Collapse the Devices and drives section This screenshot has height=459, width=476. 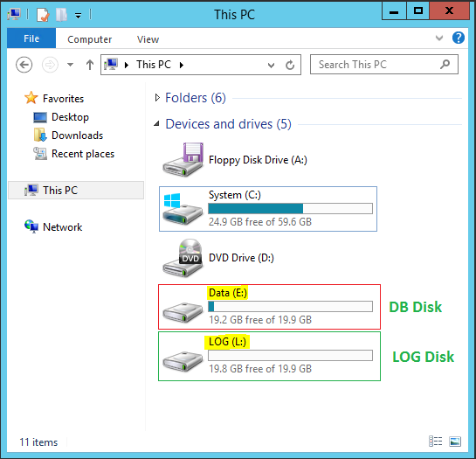pyautogui.click(x=156, y=124)
